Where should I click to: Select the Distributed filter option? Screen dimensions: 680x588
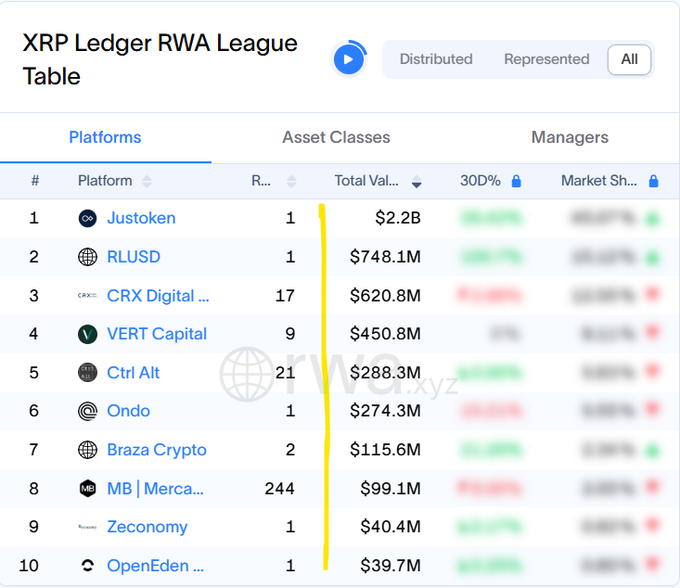tap(436, 59)
